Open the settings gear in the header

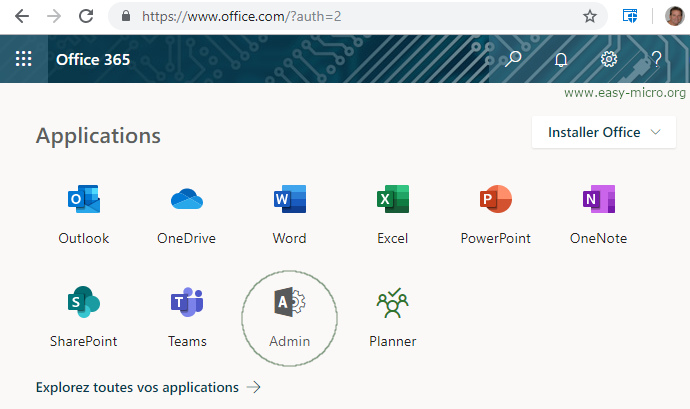tap(609, 59)
